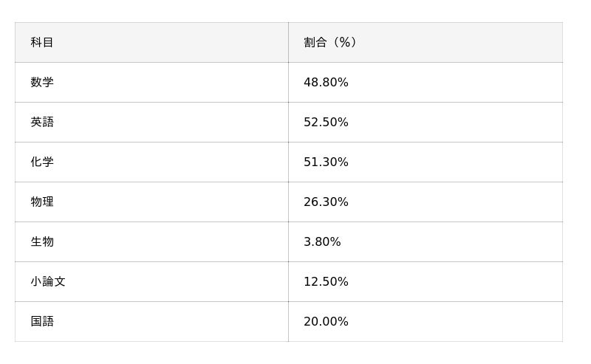This screenshot has height=364, width=591.
Task: Select the 国語 subject cell
Action: (x=42, y=322)
